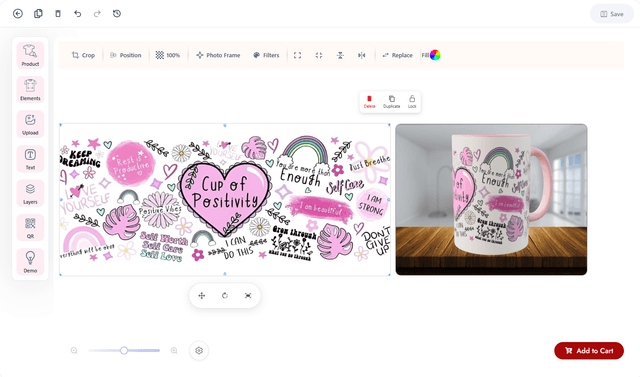Click the Crop tool
Viewport: 640px width, 377px height.
(83, 55)
